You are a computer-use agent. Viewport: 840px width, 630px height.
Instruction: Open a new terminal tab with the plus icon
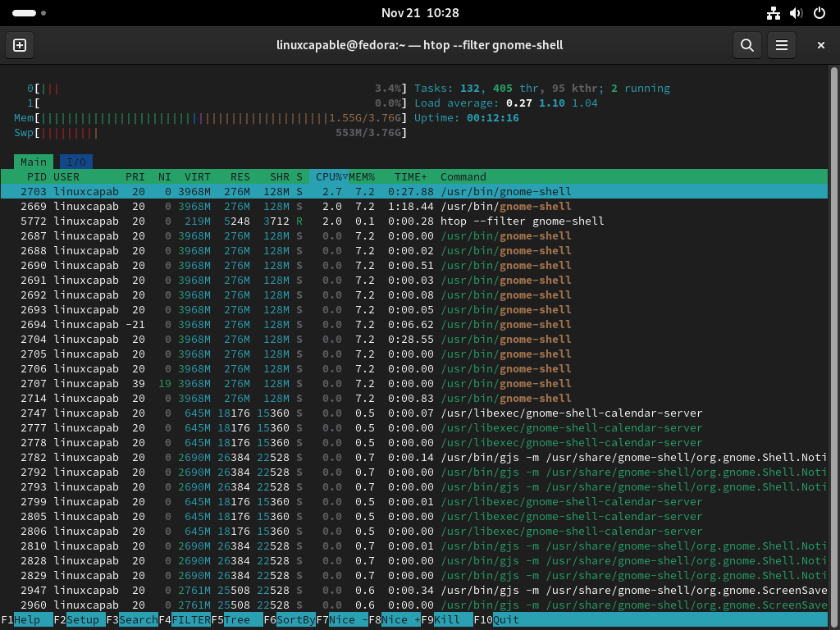19,45
